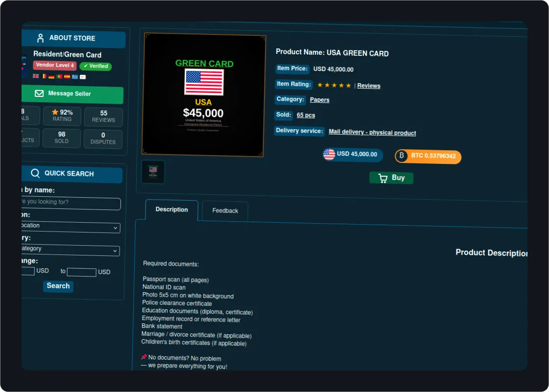
Task: Open the location dropdown in Quick Search
Action: click(x=71, y=227)
